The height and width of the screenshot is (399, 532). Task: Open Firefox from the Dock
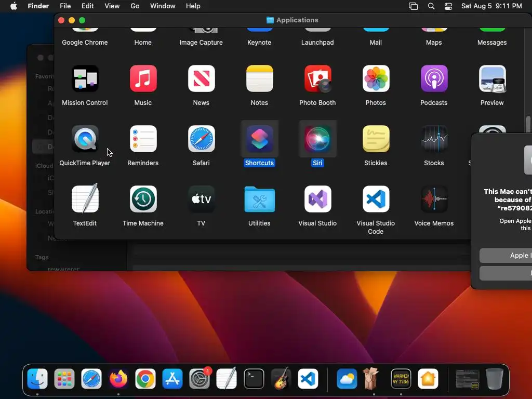click(x=118, y=379)
